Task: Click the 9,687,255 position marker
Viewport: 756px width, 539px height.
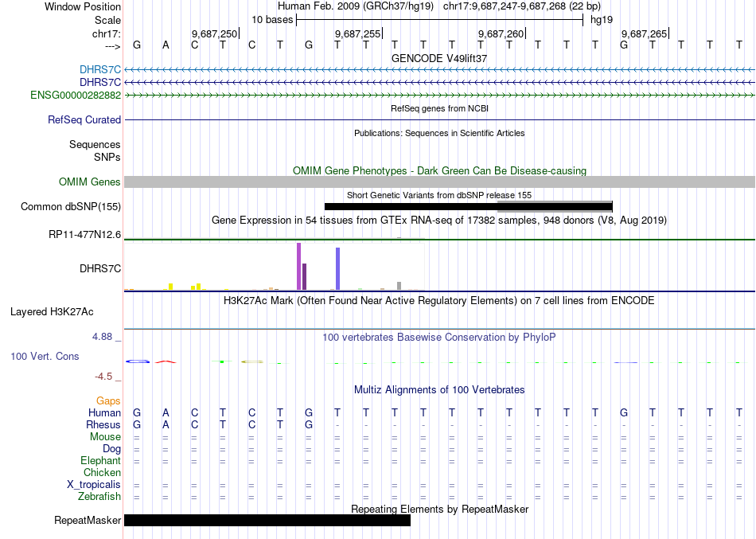Action: pyautogui.click(x=358, y=33)
